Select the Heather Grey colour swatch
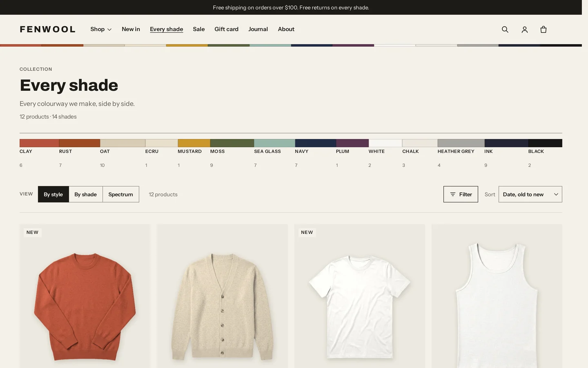588x368 pixels. click(461, 143)
